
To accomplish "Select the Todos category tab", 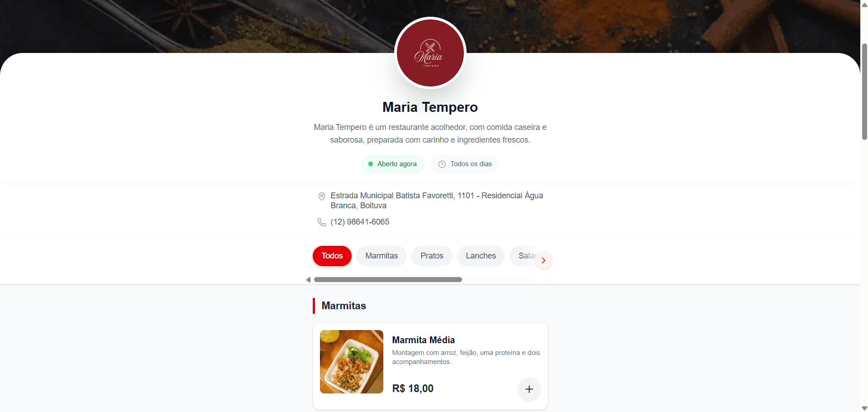I will point(332,256).
